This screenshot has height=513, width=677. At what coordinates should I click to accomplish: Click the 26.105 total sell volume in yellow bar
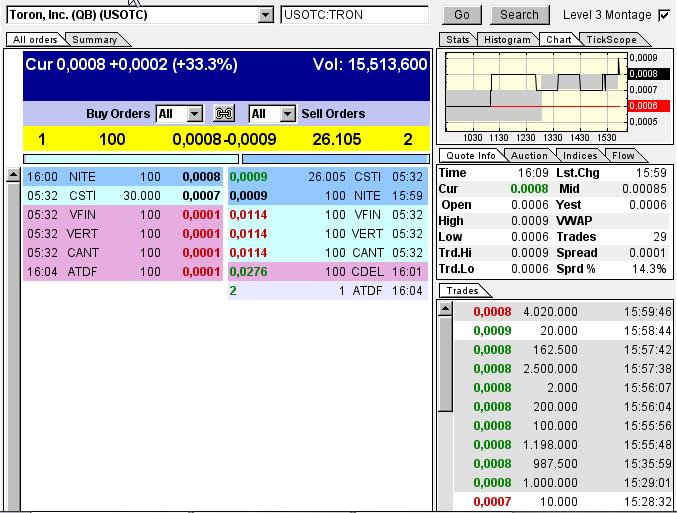pyautogui.click(x=337, y=139)
